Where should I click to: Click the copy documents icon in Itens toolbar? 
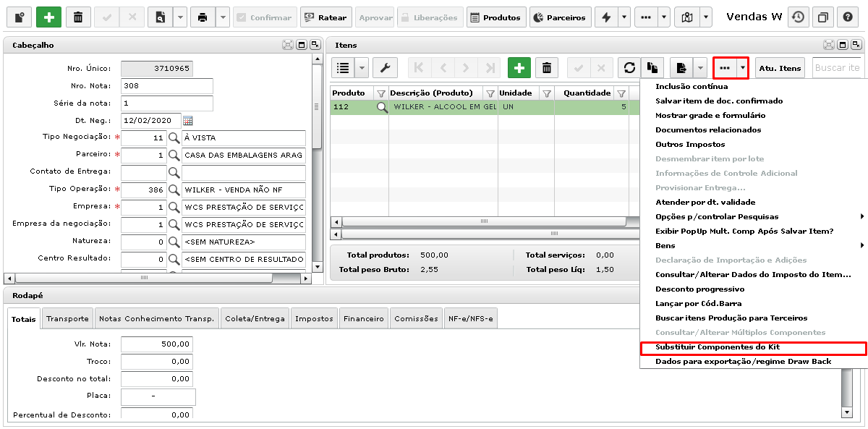(x=652, y=68)
